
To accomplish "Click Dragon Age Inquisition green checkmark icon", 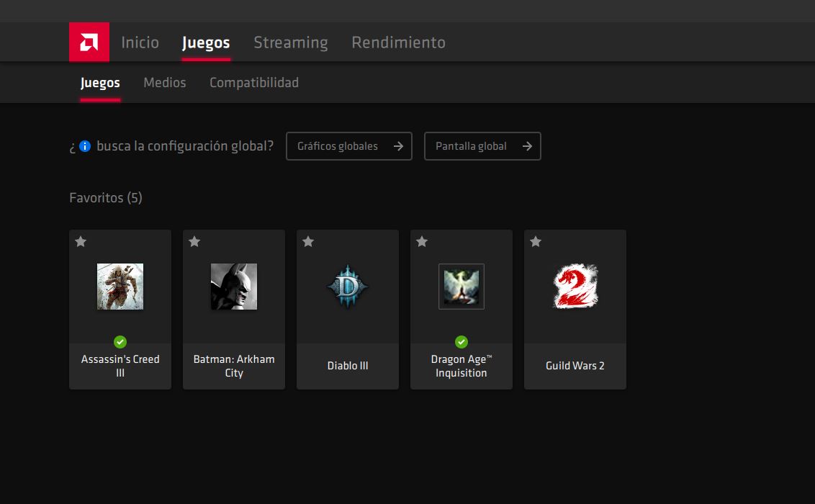I will (x=461, y=342).
